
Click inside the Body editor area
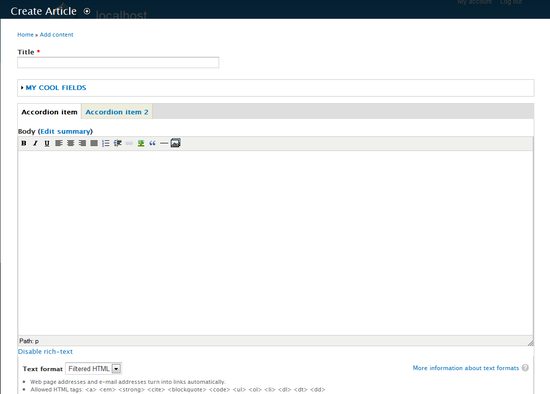pos(275,243)
